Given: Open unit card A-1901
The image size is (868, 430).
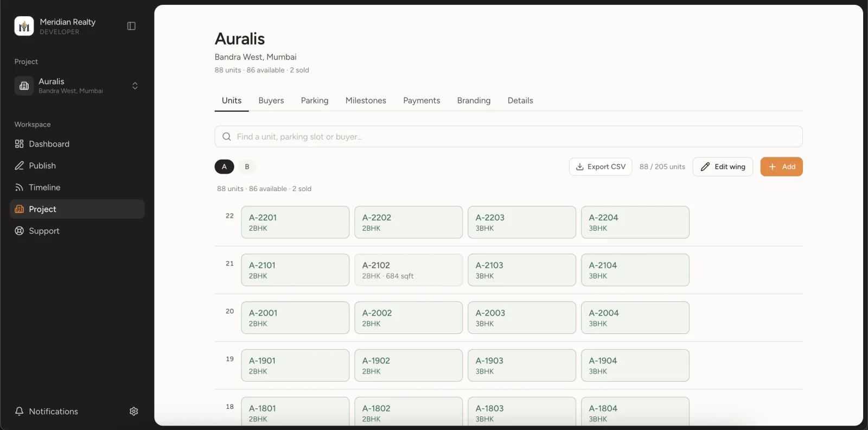Looking at the screenshot, I should [295, 365].
